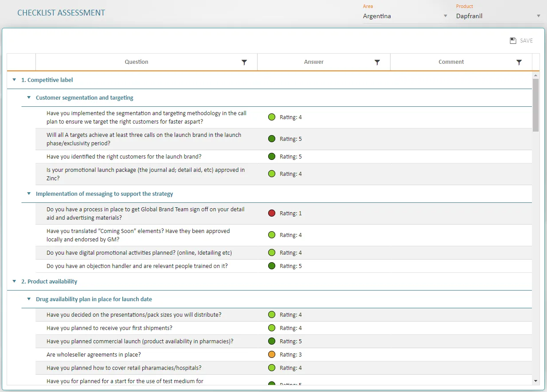Collapse Drug availability plan group

[x=29, y=299]
